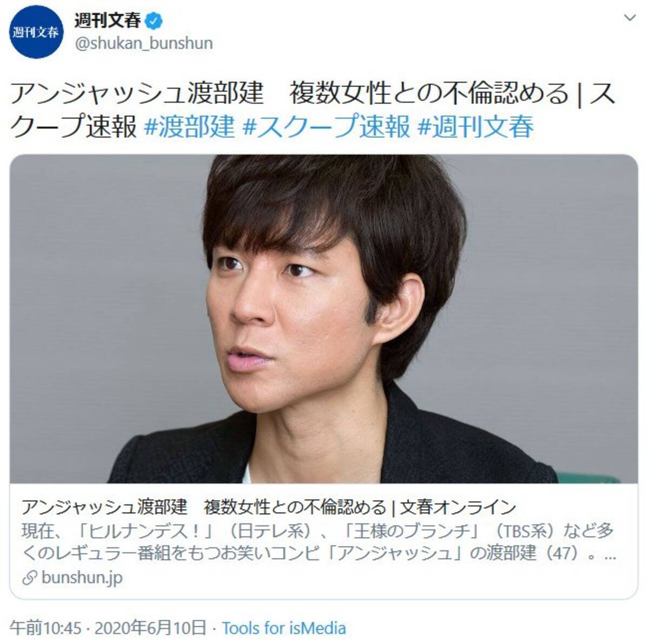This screenshot has height=644, width=649.
Task: Click the 文春オンライン label in card
Action: coord(458,507)
